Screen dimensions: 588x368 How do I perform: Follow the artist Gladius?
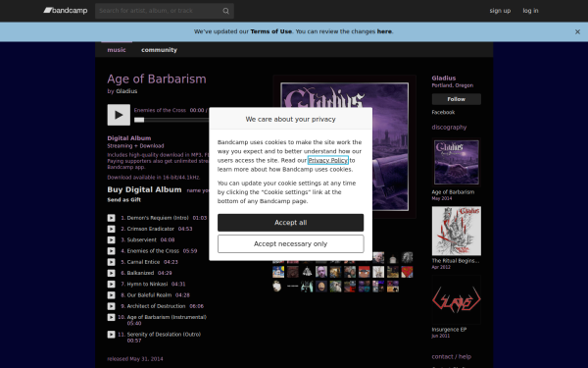(457, 99)
